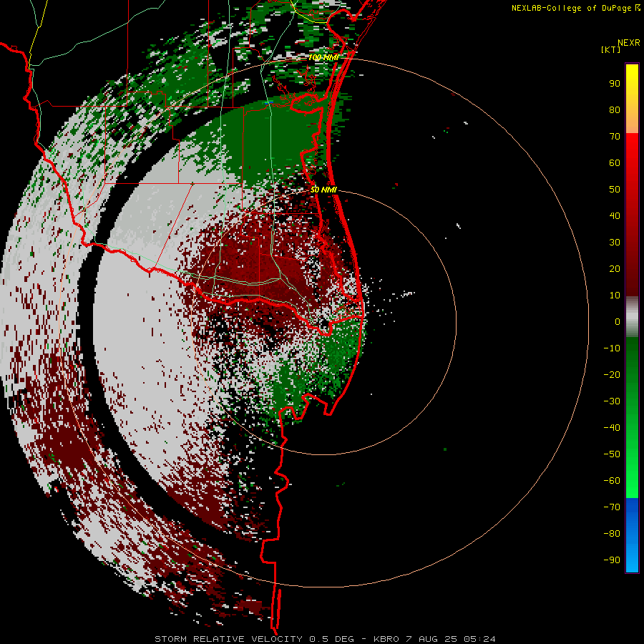Image resolution: width=644 pixels, height=644 pixels.
Task: Click the 0 value on velocity scale
Action: [618, 321]
